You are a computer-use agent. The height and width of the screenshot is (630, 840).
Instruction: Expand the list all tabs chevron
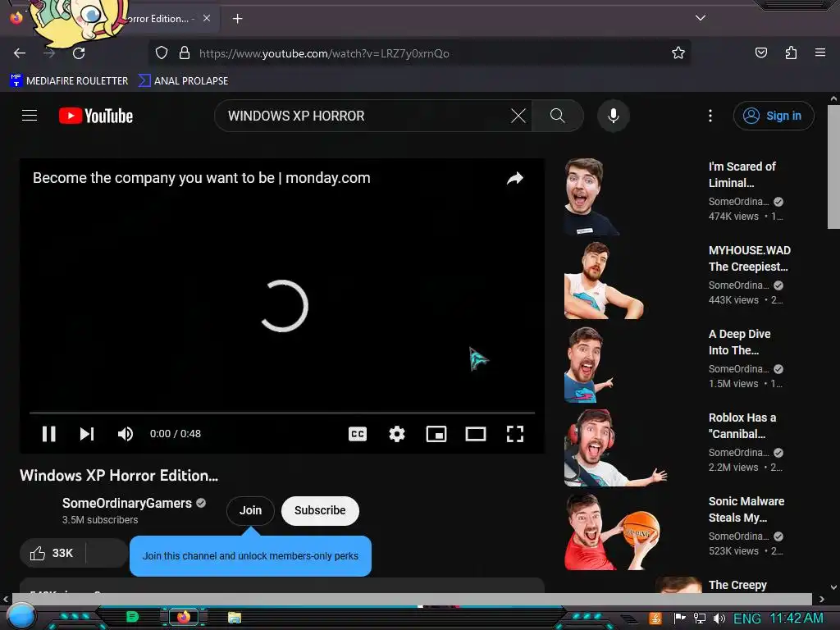701,18
